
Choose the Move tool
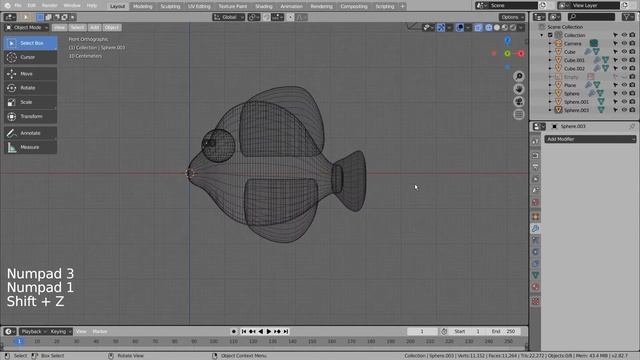31,73
